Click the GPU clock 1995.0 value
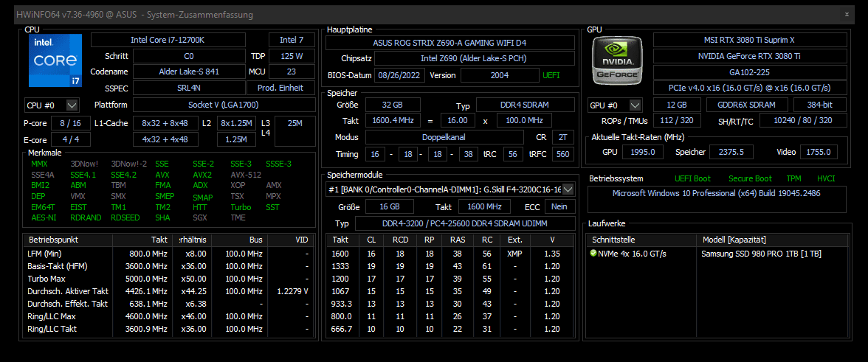The image size is (868, 362). click(x=644, y=151)
